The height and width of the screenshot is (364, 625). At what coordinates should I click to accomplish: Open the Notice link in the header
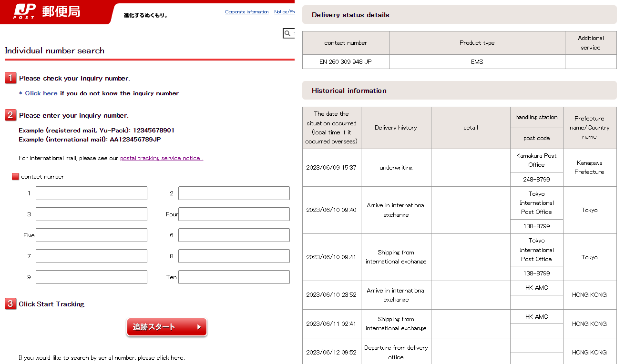click(x=284, y=12)
